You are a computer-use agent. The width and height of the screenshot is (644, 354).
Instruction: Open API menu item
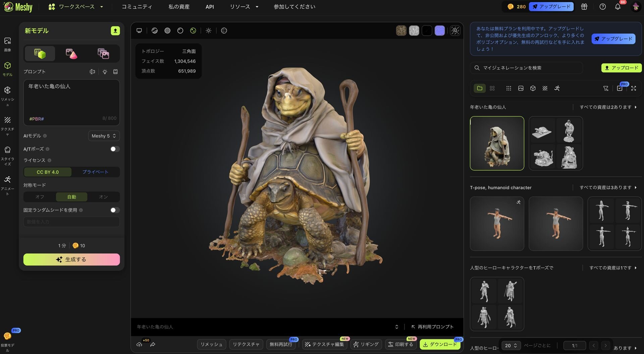point(210,7)
